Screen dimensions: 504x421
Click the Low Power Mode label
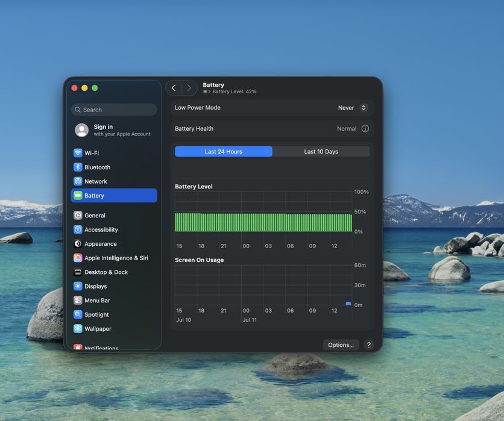pyautogui.click(x=198, y=108)
